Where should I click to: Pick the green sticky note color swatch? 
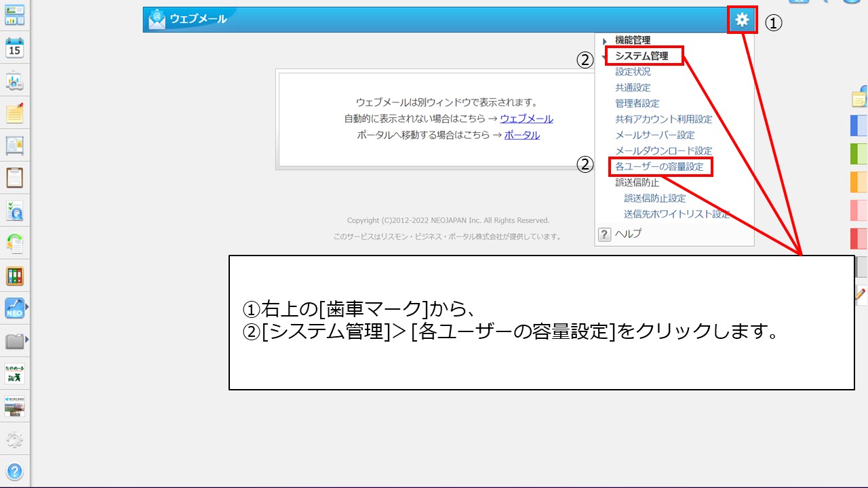coord(859,154)
